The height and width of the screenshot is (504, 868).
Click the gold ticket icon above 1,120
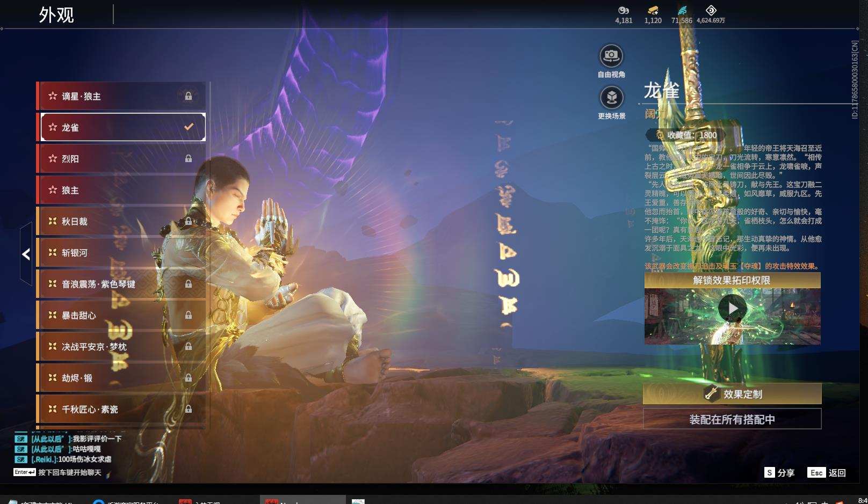click(x=653, y=10)
